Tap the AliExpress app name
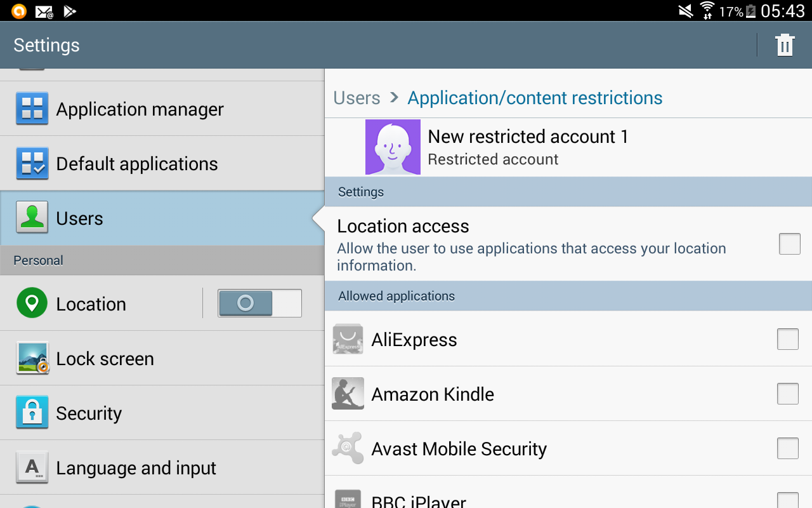Viewport: 812px width, 508px height. pyautogui.click(x=414, y=340)
